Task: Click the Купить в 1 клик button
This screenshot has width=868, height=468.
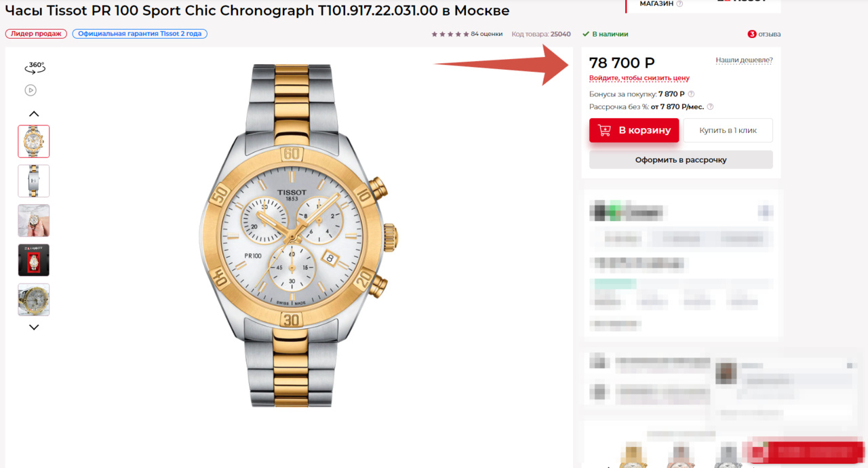Action: pyautogui.click(x=728, y=130)
